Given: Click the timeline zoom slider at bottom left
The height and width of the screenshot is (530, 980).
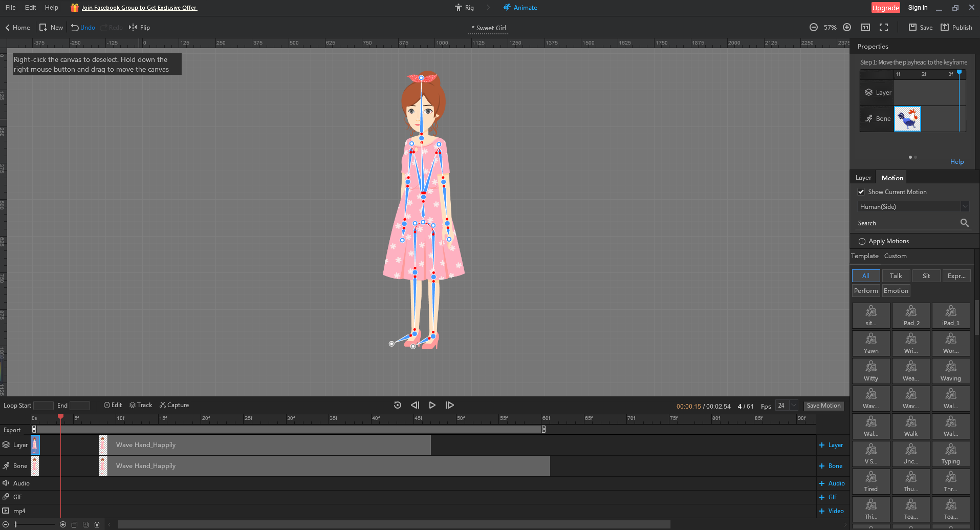Looking at the screenshot, I should point(15,524).
